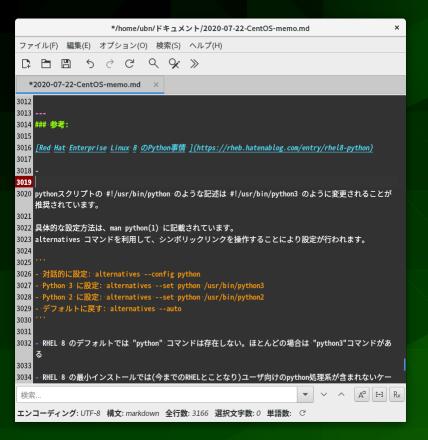Click the rheb.hatenablog.com URL text
The height and width of the screenshot is (440, 428).
coord(283,148)
